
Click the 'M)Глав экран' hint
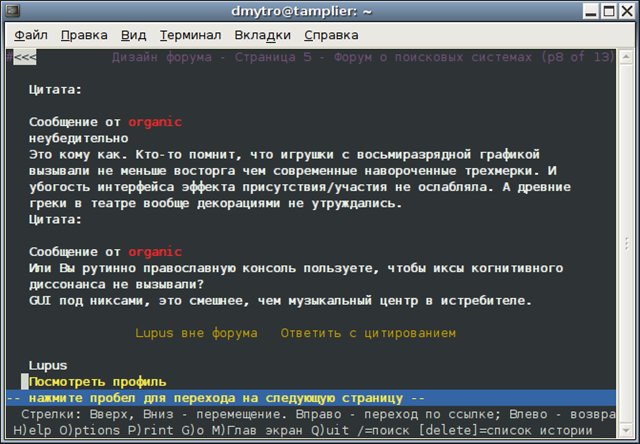(257, 430)
